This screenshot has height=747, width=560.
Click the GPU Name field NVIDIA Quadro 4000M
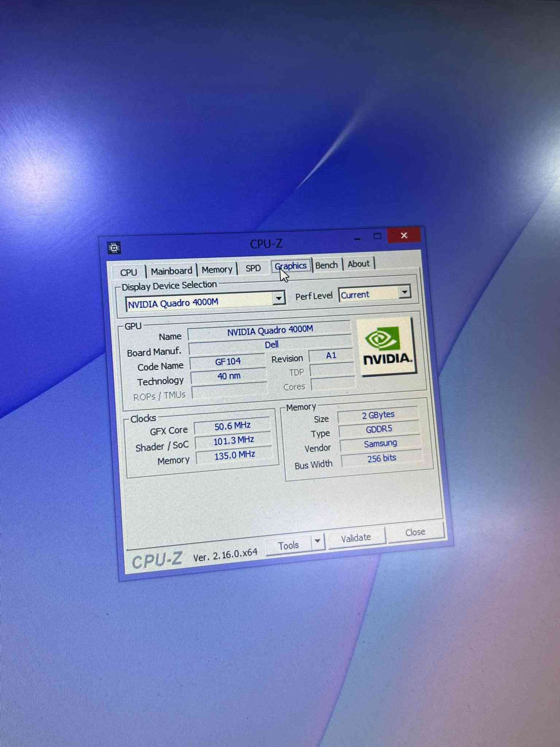point(270,330)
